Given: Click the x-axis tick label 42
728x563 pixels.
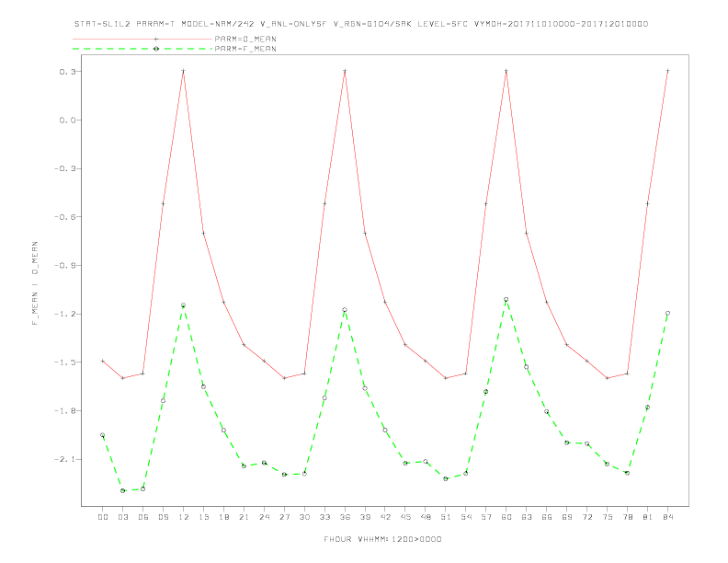Looking at the screenshot, I should [385, 517].
